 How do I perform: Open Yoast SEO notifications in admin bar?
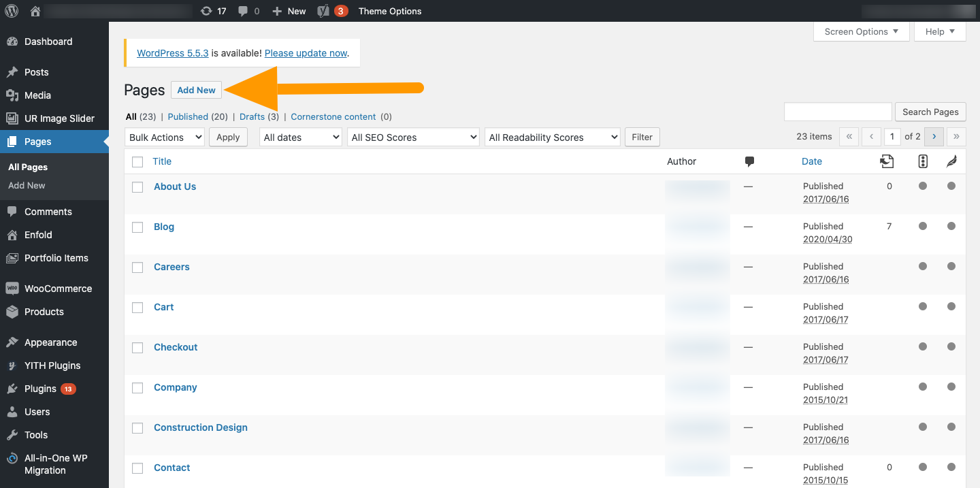pyautogui.click(x=333, y=11)
